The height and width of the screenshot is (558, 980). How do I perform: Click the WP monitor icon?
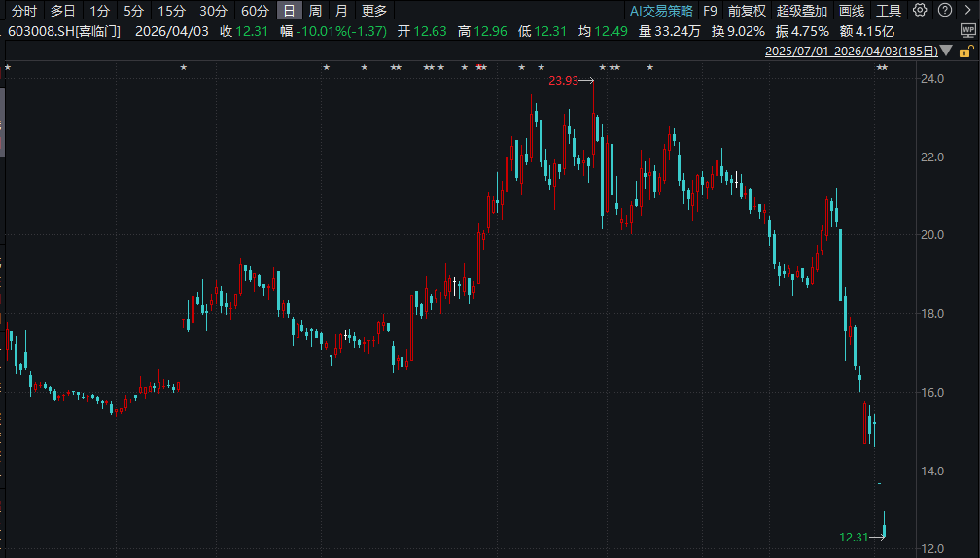[x=967, y=31]
